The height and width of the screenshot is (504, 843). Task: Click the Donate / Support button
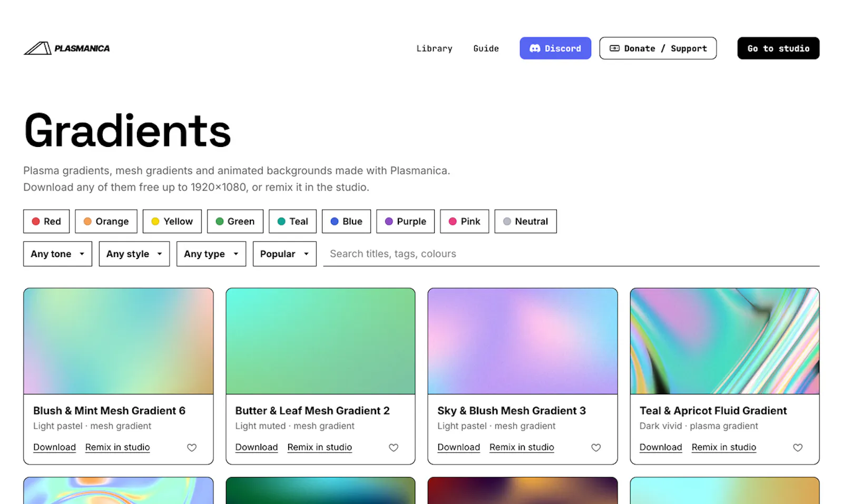(658, 48)
